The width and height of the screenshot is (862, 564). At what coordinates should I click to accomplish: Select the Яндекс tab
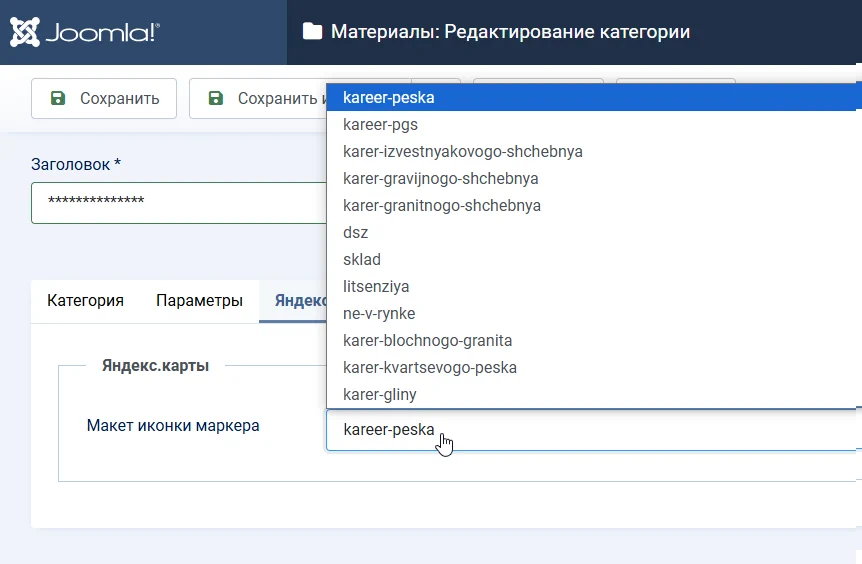click(293, 301)
